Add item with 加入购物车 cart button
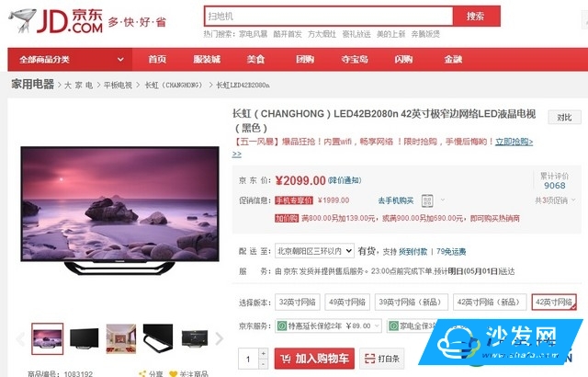The image size is (588, 377). coord(314,359)
